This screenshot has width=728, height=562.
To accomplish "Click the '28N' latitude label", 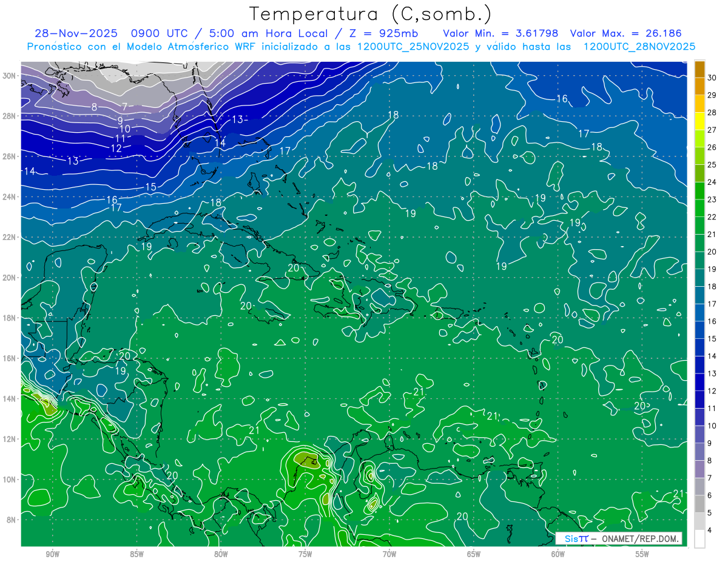I will [10, 116].
